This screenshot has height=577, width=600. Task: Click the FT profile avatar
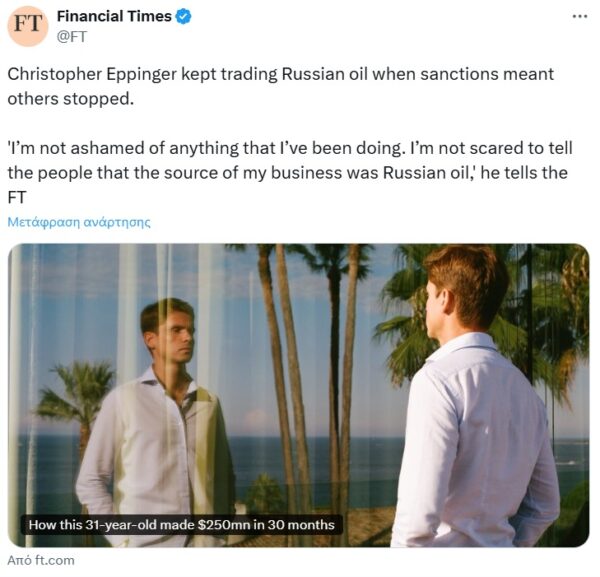[27, 26]
